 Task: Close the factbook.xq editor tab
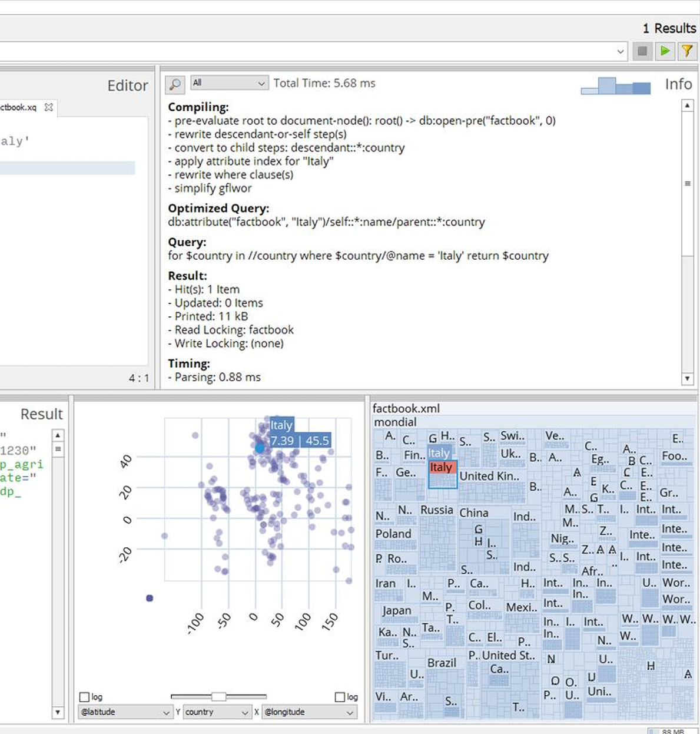pyautogui.click(x=49, y=107)
